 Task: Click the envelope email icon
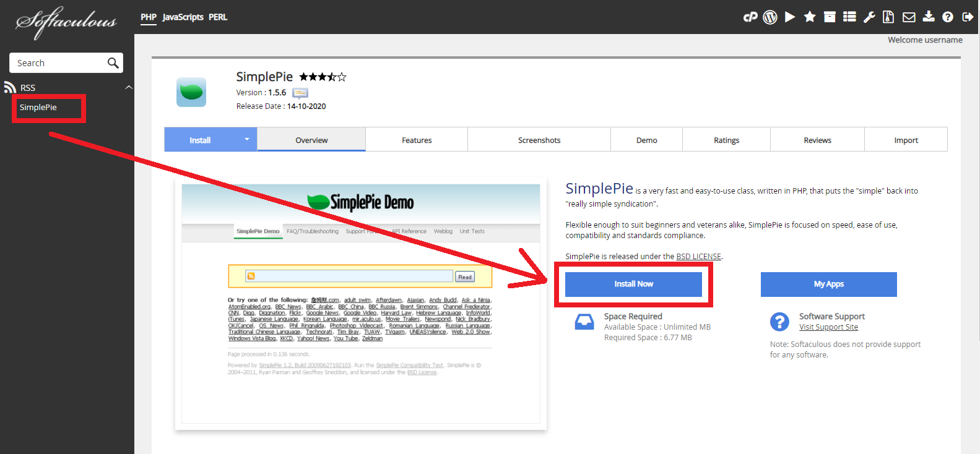[x=909, y=17]
